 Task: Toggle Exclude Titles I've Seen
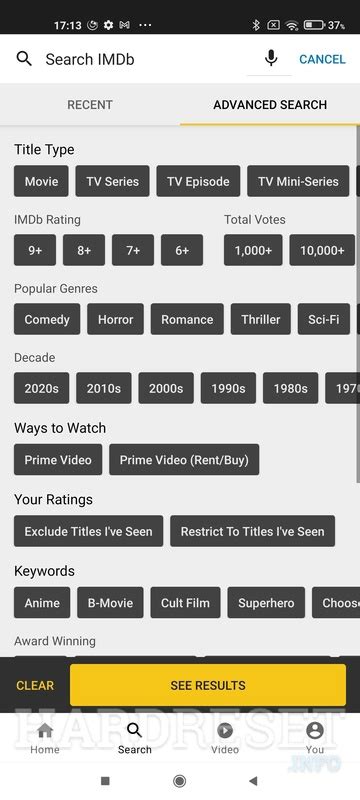pos(88,531)
